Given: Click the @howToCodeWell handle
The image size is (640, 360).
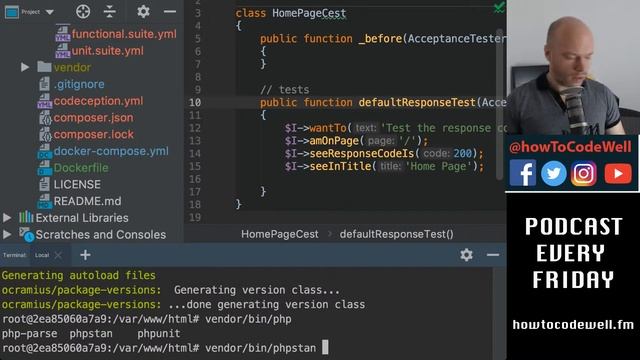Looking at the screenshot, I should (x=570, y=147).
